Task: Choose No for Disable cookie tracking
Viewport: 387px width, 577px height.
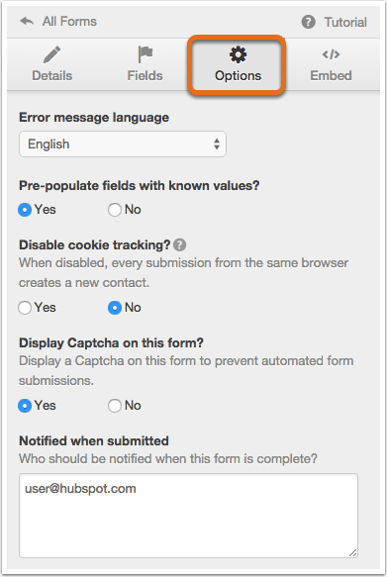Action: click(x=114, y=308)
